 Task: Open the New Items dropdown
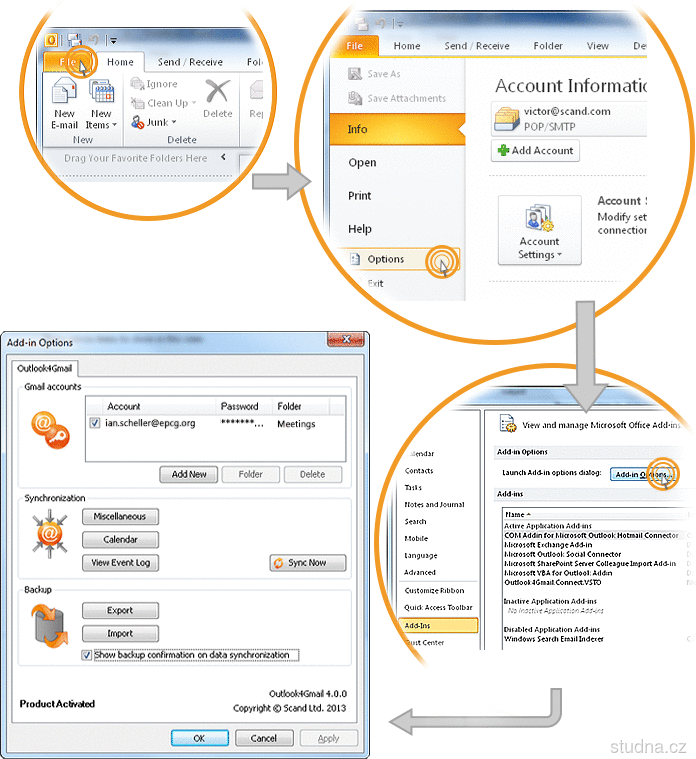(x=101, y=104)
